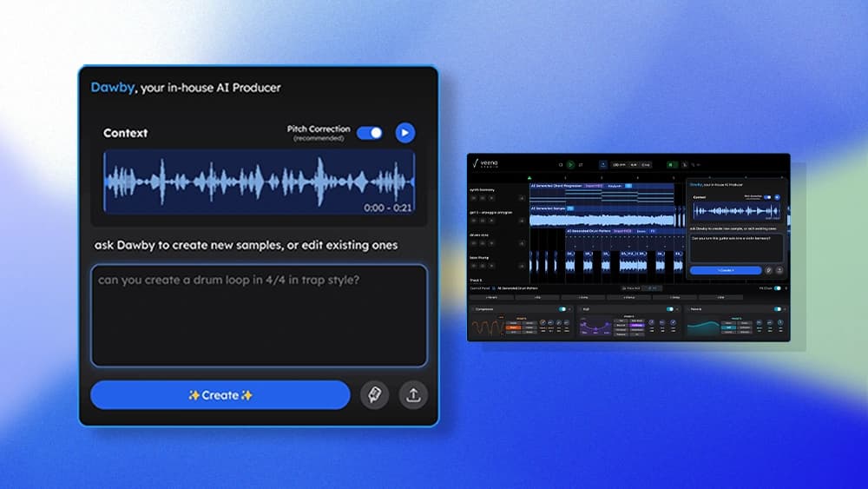Play the context audio in large Dawby panel
This screenshot has width=868, height=489.
(405, 133)
